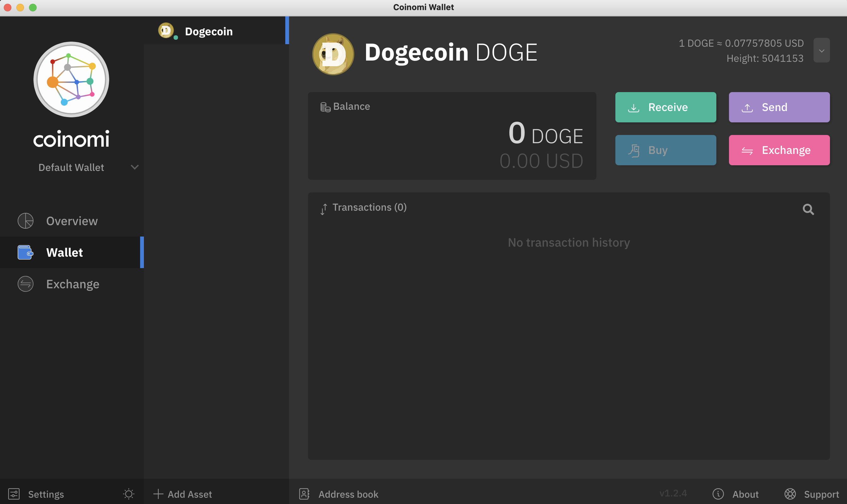847x504 pixels.
Task: Click the transactions search magnifier icon
Action: [x=808, y=209]
